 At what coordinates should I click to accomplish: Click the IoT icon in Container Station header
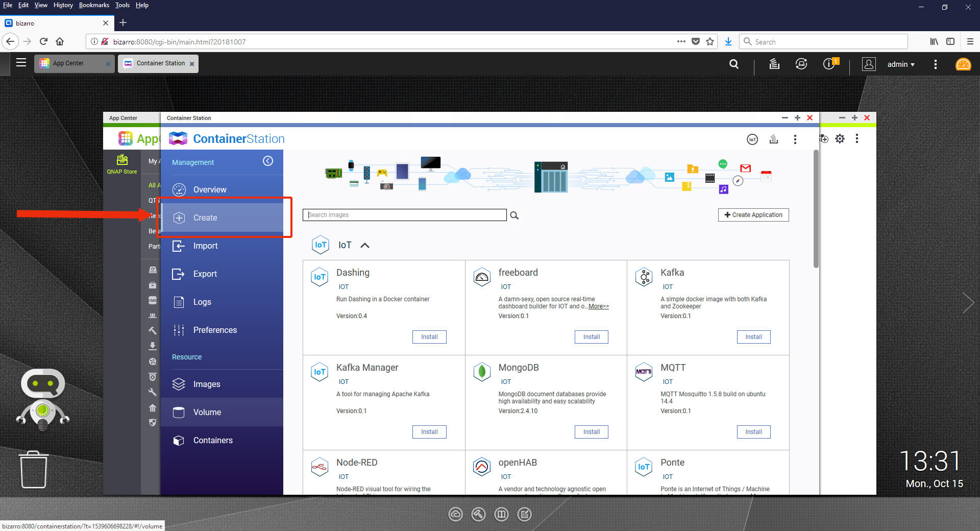click(x=752, y=139)
